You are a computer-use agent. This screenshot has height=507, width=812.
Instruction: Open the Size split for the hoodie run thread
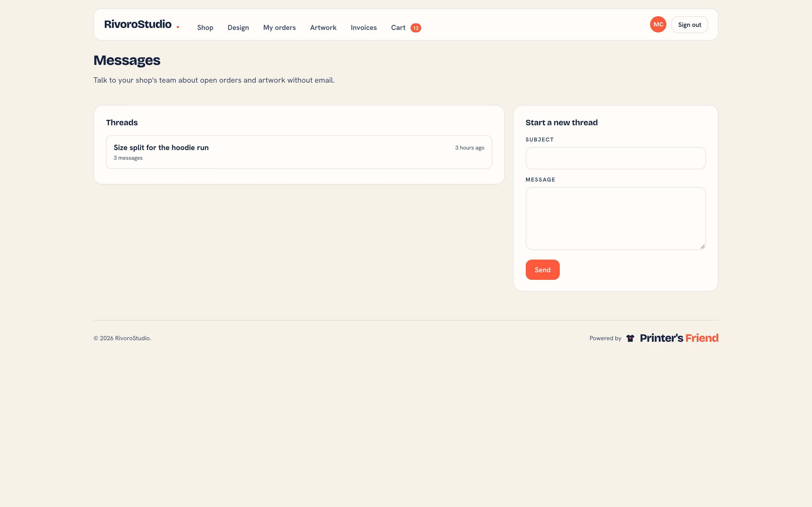click(299, 152)
